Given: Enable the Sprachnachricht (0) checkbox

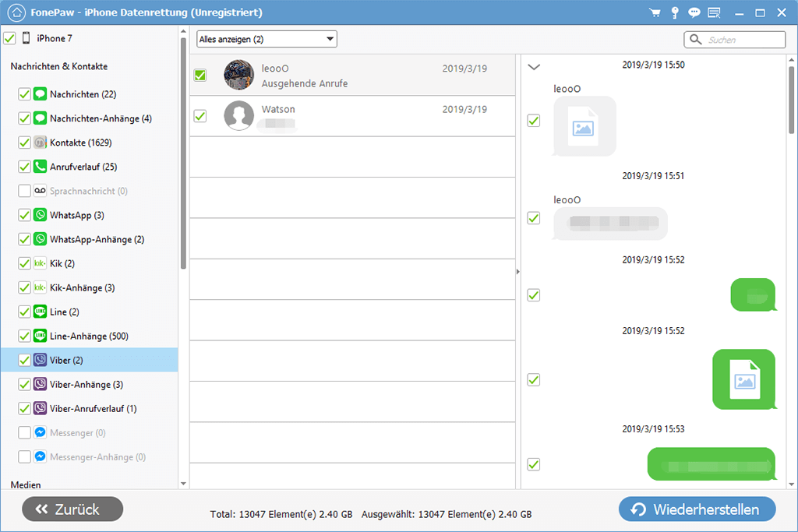Looking at the screenshot, I should click(24, 191).
